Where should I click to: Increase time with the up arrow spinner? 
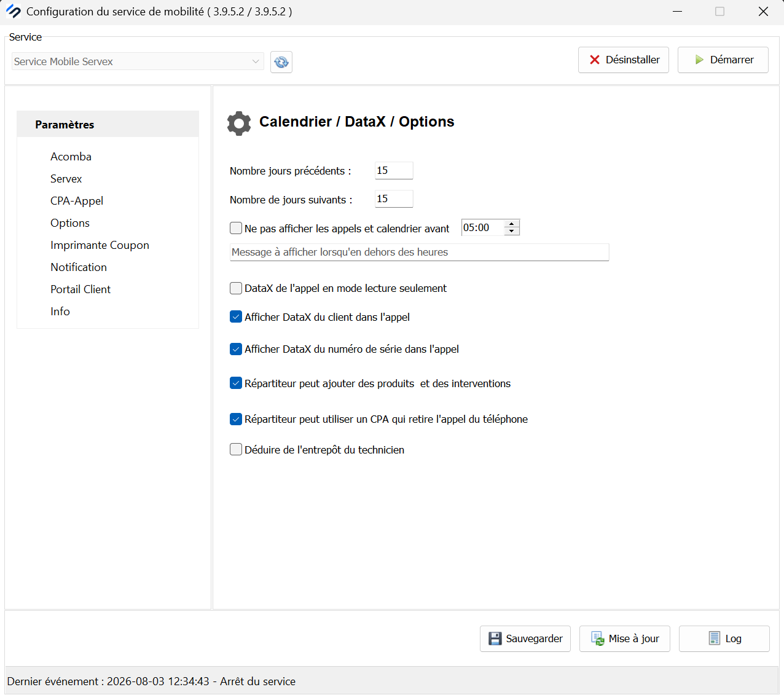(512, 224)
